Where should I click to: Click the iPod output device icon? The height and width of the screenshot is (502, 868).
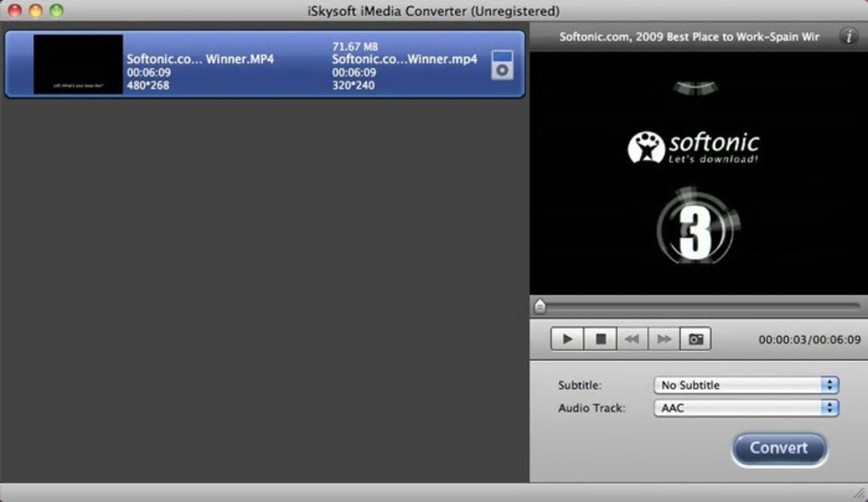(502, 65)
